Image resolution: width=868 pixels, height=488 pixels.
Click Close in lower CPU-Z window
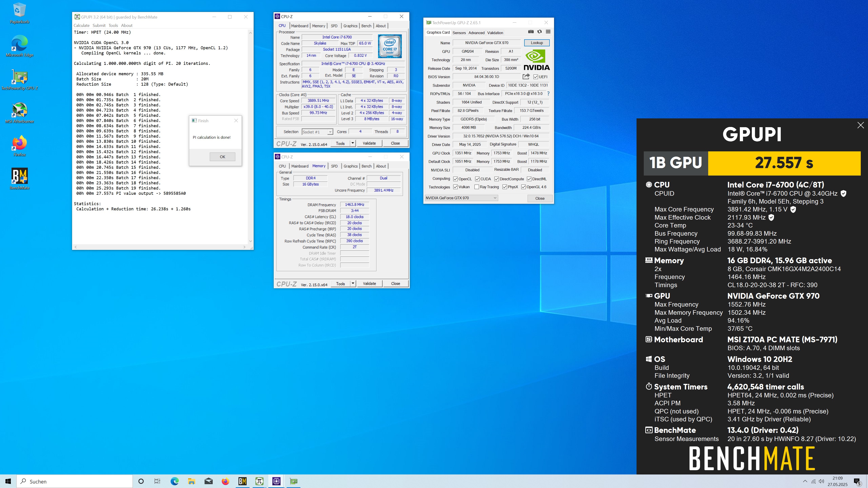(x=396, y=284)
